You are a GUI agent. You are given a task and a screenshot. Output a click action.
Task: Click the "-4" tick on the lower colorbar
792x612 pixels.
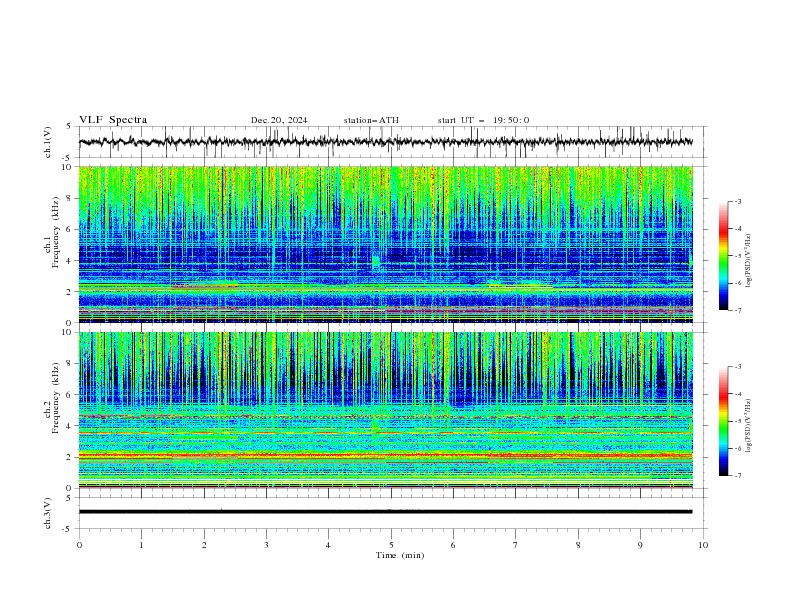[x=737, y=394]
